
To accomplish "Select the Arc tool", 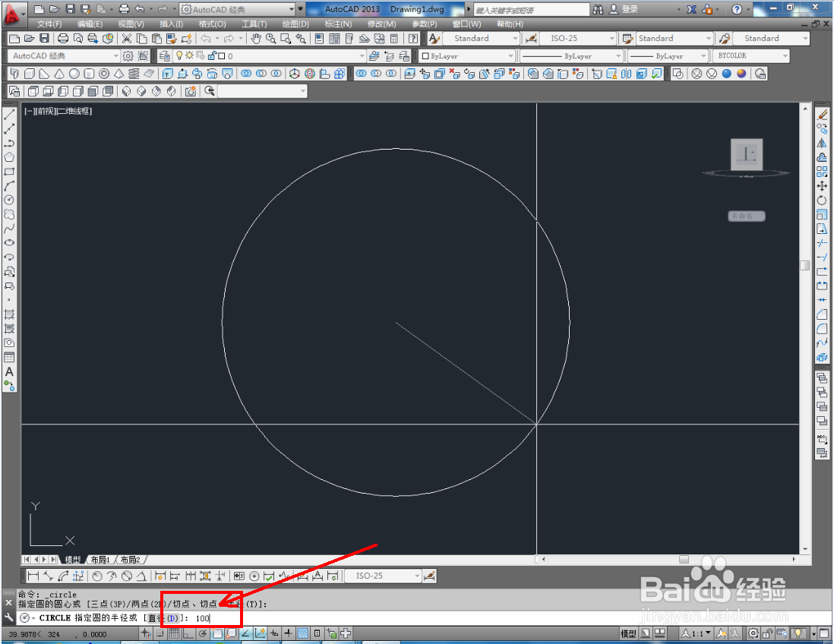I will tap(9, 186).
